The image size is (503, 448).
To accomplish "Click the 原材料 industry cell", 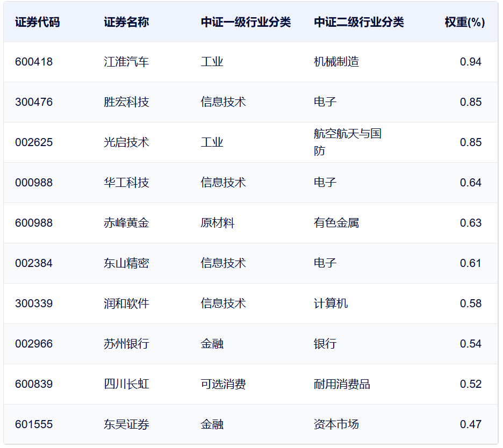I will [218, 223].
